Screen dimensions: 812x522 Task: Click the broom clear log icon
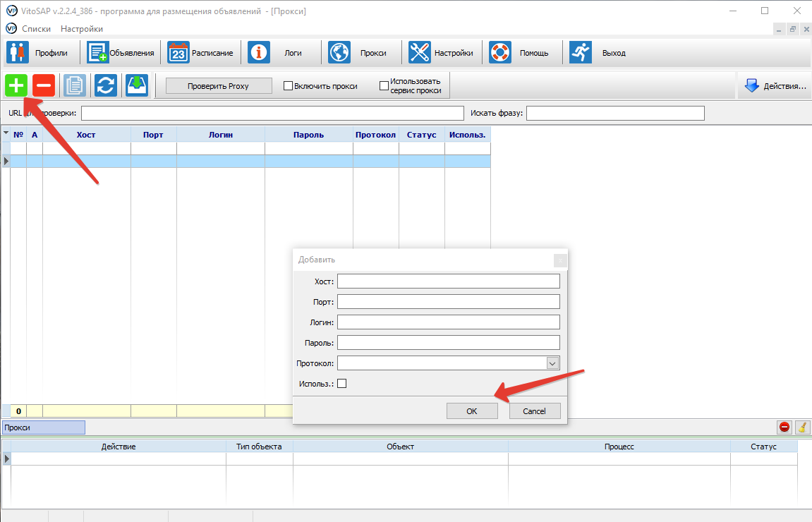coord(802,427)
